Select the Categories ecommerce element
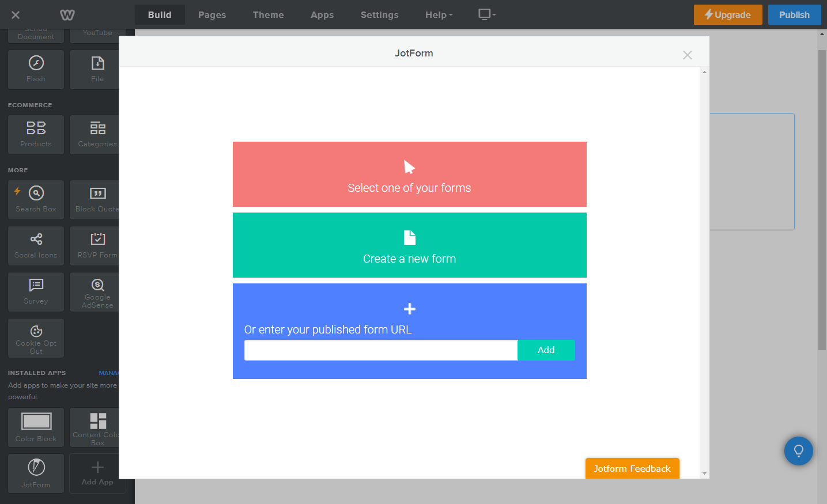The height and width of the screenshot is (504, 827). click(x=97, y=134)
